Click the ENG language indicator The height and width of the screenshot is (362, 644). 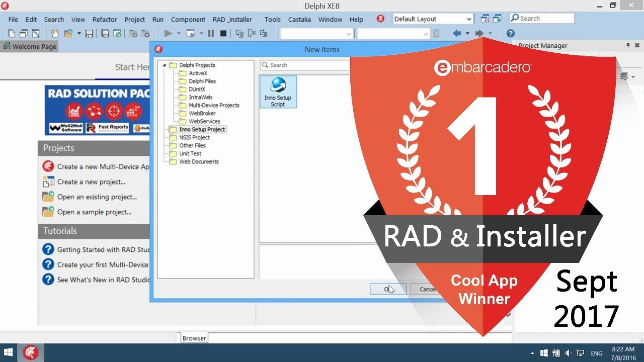pyautogui.click(x=597, y=353)
